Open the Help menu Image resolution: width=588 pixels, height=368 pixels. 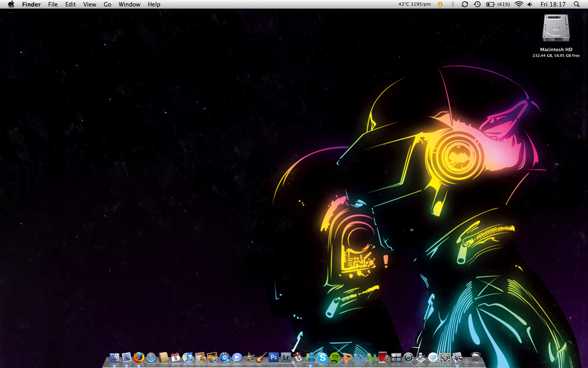coord(154,4)
